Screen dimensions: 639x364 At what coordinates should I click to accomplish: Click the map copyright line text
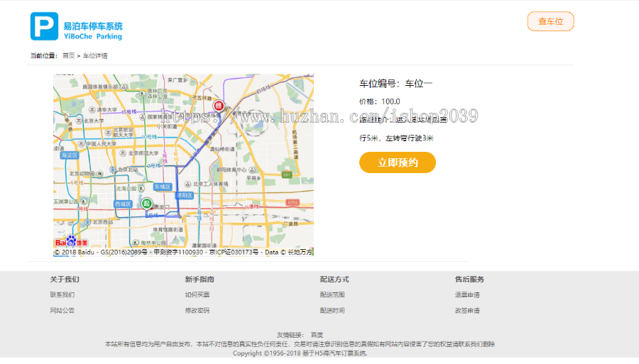183,253
